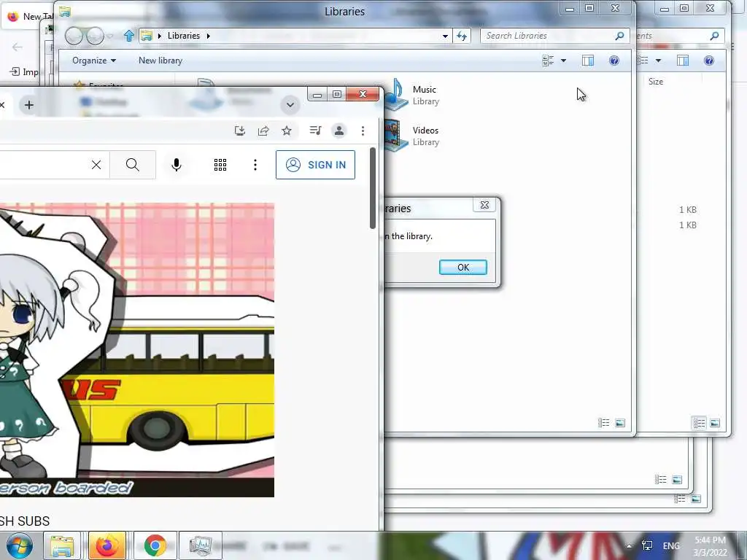Image resolution: width=747 pixels, height=560 pixels.
Task: Click the install app icon in Chrome address bar
Action: 240,131
